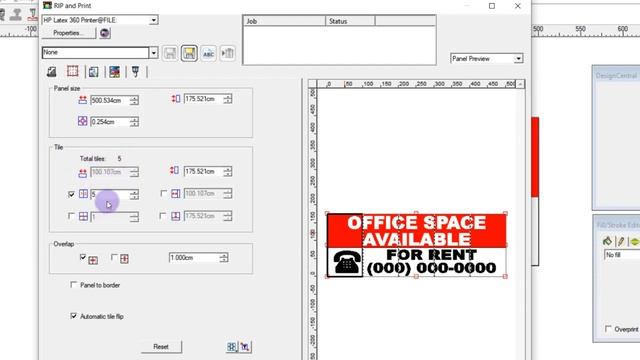The width and height of the screenshot is (640, 360).
Task: Click the delete preset trash icon
Action: coord(227,53)
